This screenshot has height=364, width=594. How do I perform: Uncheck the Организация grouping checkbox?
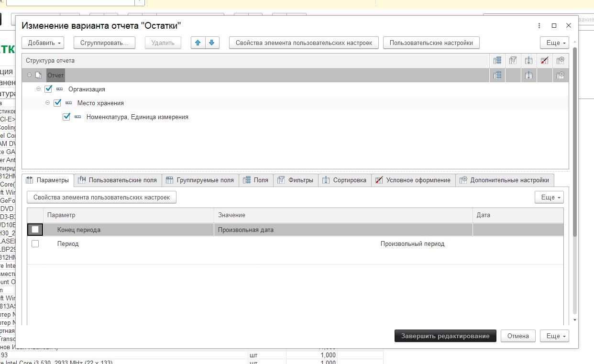[48, 89]
